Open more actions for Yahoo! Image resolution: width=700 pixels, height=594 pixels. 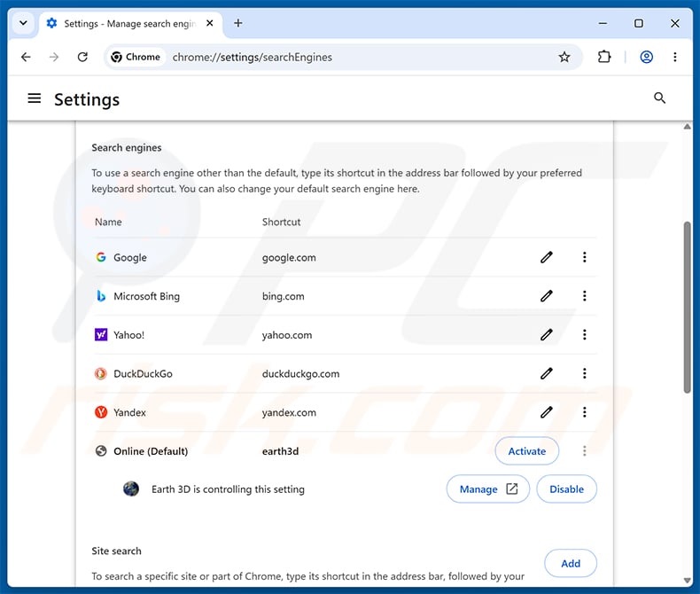click(x=585, y=334)
